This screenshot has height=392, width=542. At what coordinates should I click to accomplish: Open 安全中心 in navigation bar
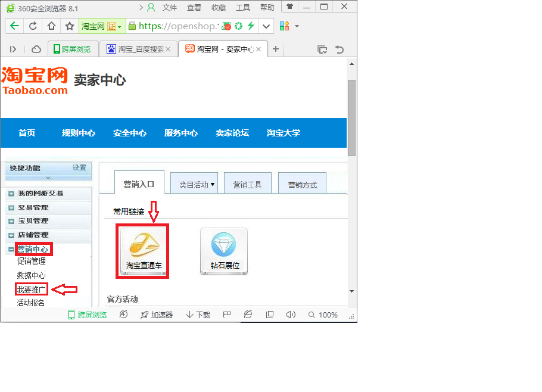pyautogui.click(x=130, y=133)
